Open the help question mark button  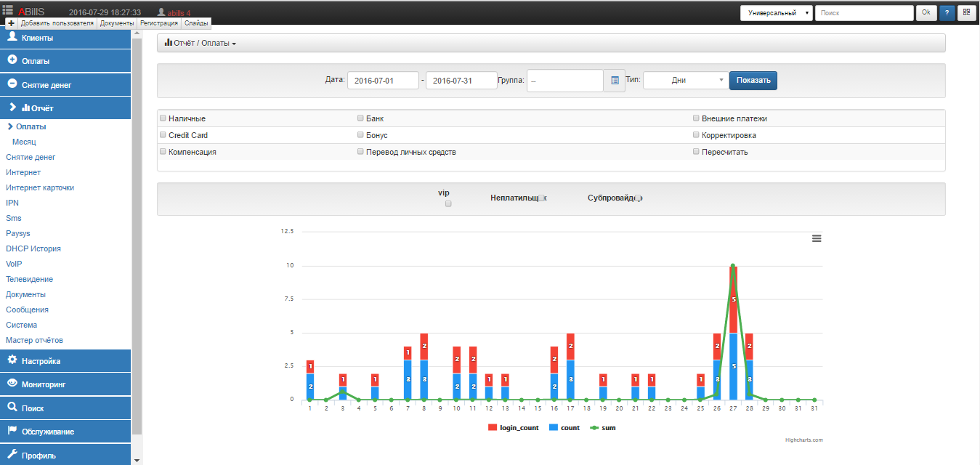tap(947, 13)
